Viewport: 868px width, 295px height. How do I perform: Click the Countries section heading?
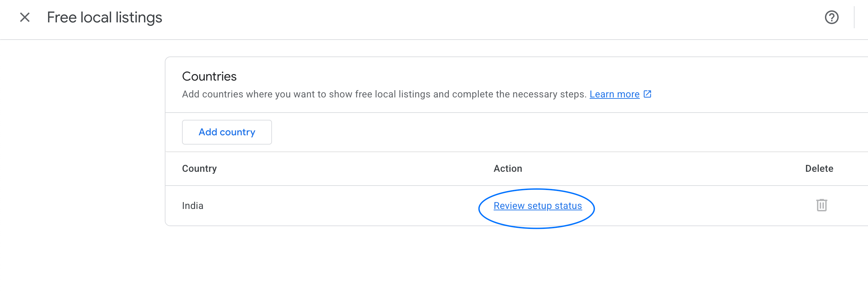[x=209, y=76]
